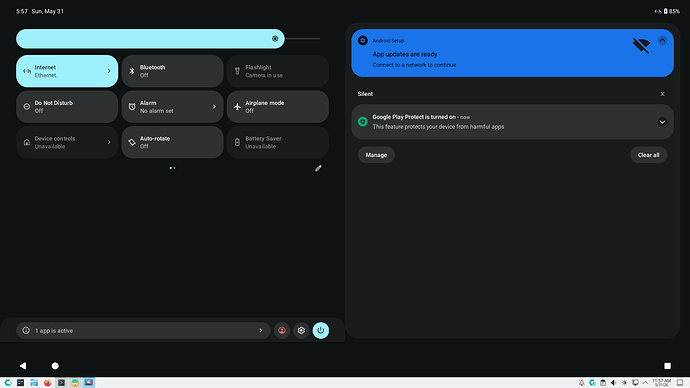Open the user switcher avatar icon
Screen dimensions: 690x388
[x=282, y=330]
